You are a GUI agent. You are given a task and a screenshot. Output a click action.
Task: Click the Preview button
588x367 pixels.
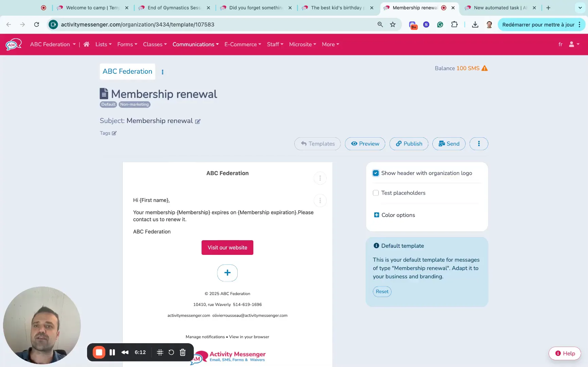click(x=365, y=144)
